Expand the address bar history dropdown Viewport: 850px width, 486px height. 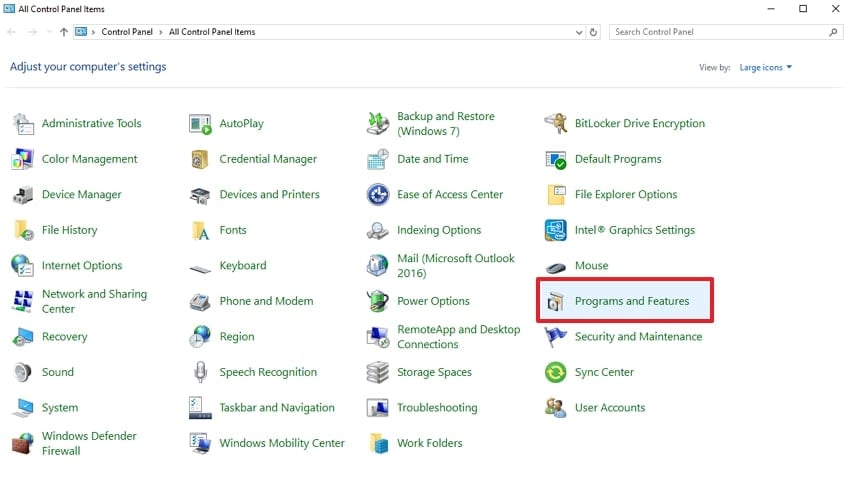[578, 33]
